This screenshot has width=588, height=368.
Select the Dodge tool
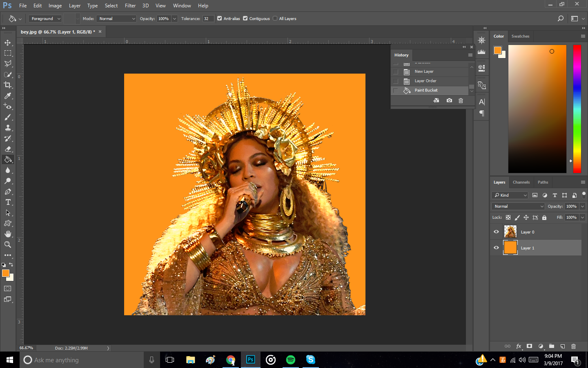(x=8, y=181)
